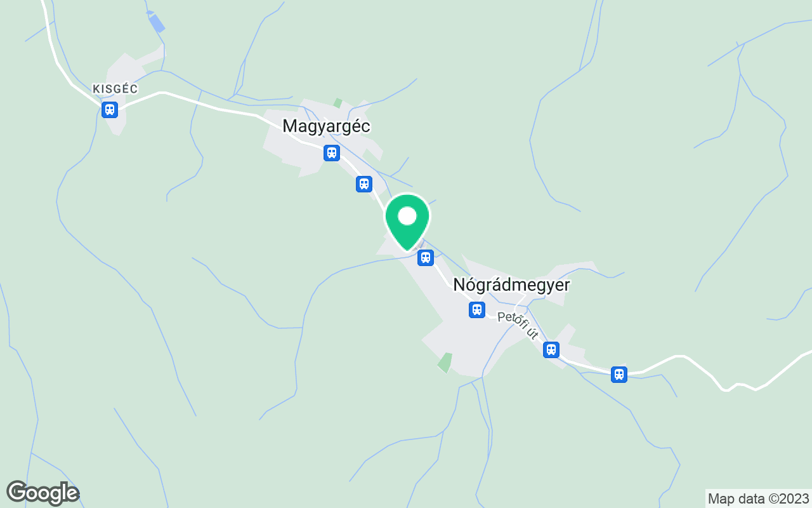Select the Nógrádmegyer town label
Viewport: 812px width, 508px height.
pos(511,285)
